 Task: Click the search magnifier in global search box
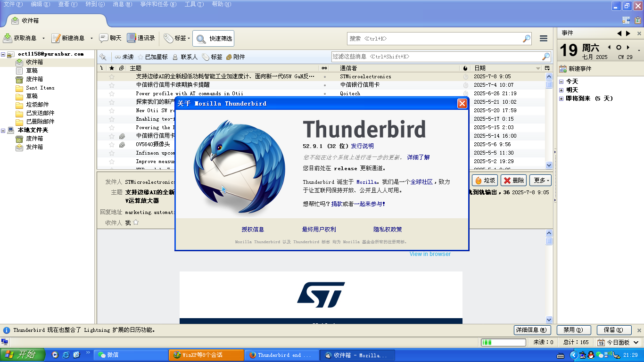coord(527,39)
